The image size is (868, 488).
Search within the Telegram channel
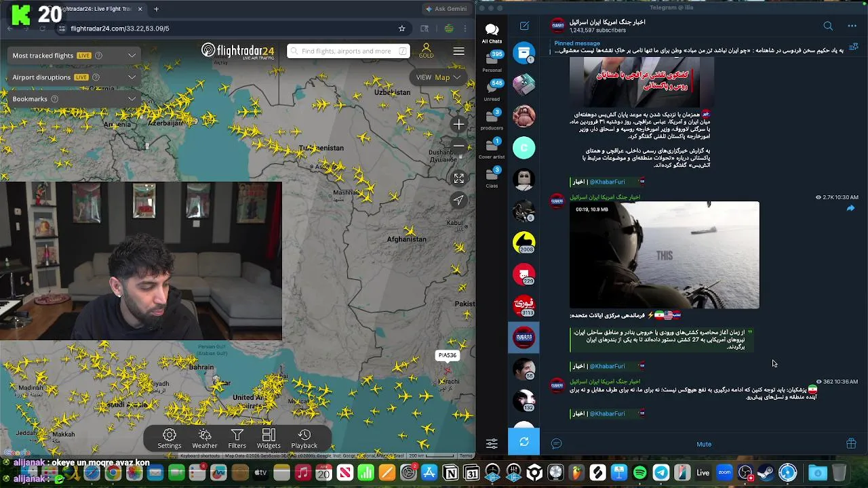click(828, 26)
